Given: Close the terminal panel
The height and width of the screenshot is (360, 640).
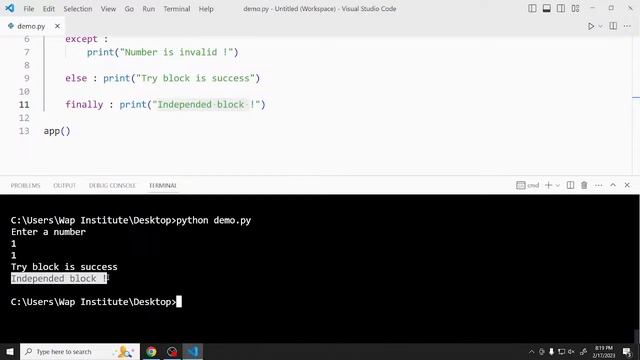Looking at the screenshot, I should (627, 185).
